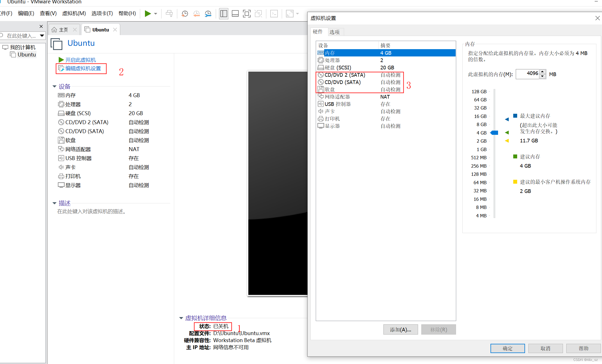Switch to 硬件 tab in settings dialog
This screenshot has width=602, height=364.
(318, 32)
